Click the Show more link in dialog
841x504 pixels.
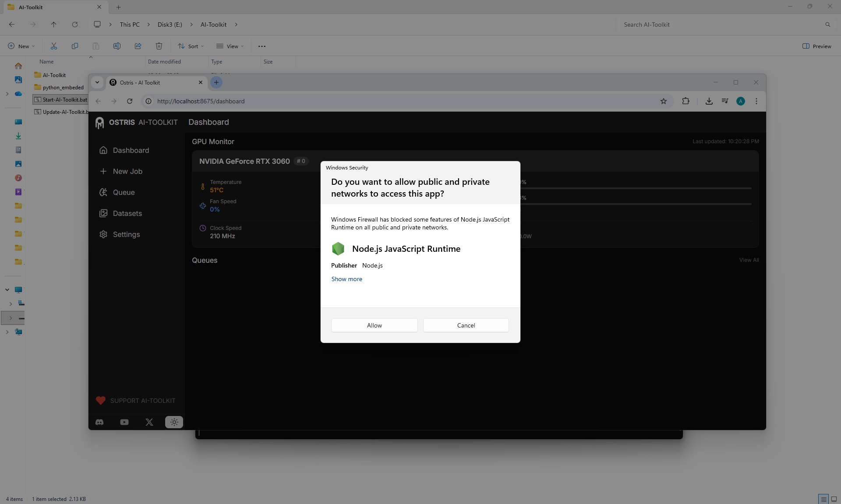(346, 279)
